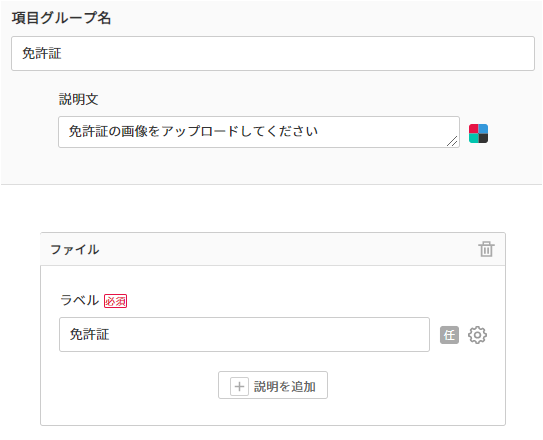Viewport: 543px width, 440px height.
Task: Click the red 必須 badge
Action: [x=115, y=301]
